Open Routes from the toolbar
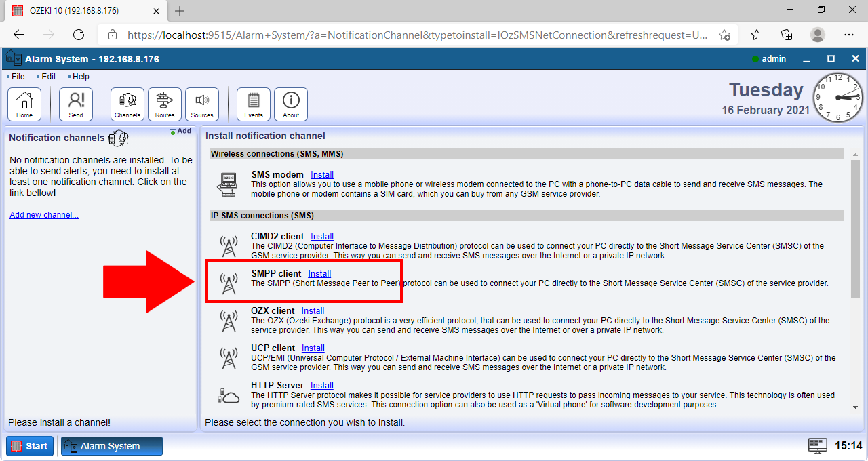 pos(165,104)
